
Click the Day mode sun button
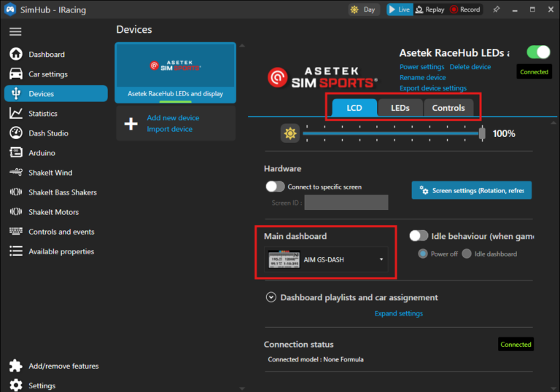(x=364, y=9)
